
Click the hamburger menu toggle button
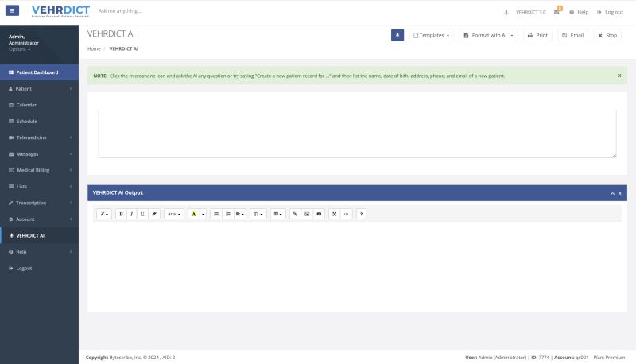12,11
